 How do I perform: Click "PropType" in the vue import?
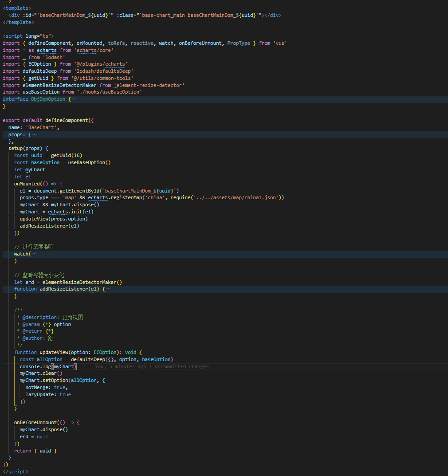point(239,43)
